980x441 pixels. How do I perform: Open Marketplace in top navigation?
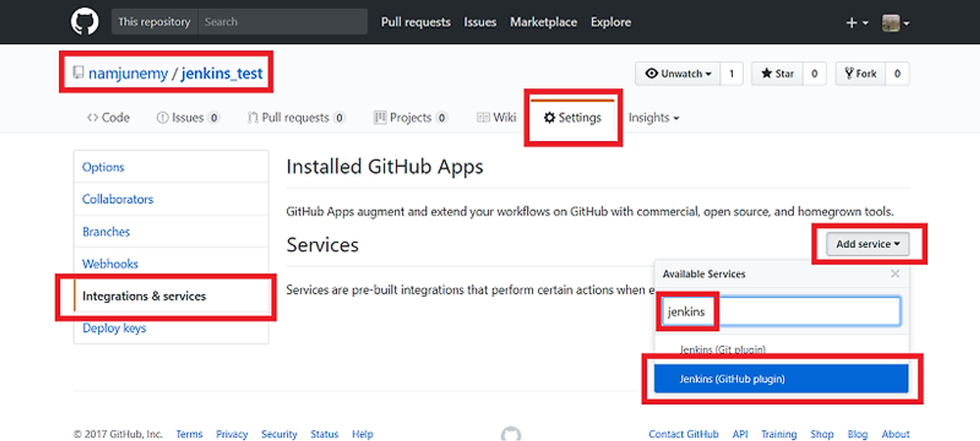click(x=543, y=22)
